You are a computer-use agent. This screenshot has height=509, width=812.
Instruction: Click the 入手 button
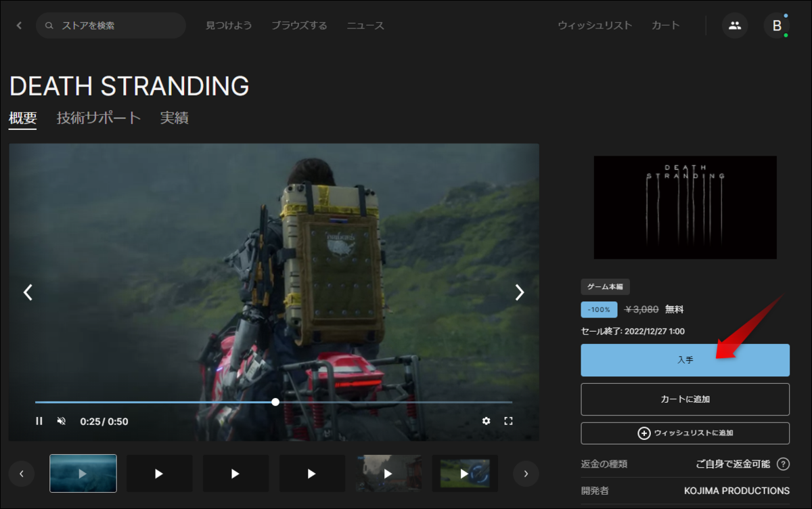click(x=685, y=360)
